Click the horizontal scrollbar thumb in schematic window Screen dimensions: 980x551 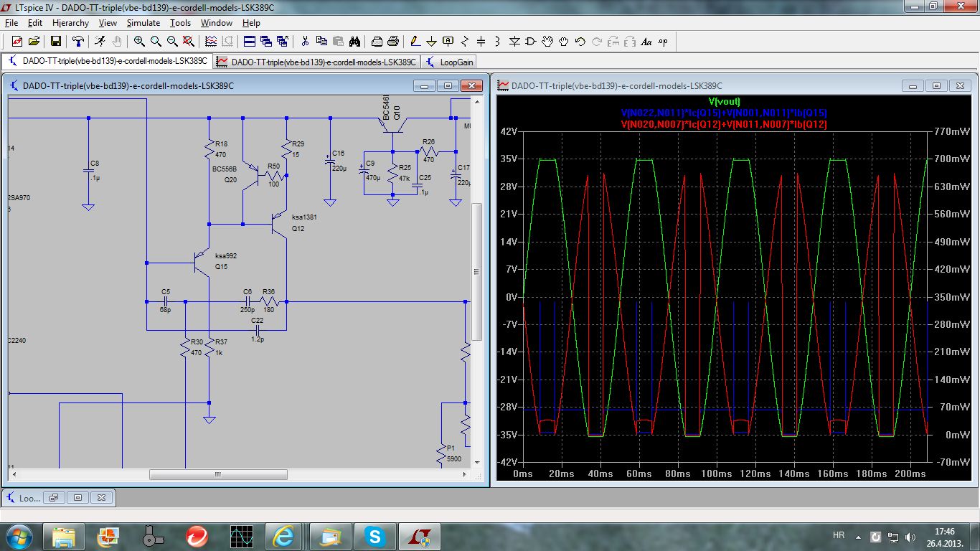[x=218, y=475]
